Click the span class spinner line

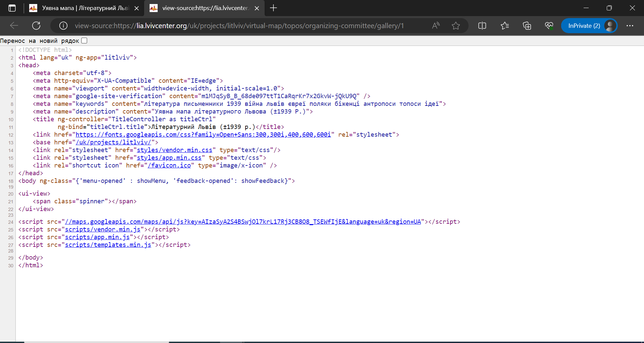click(85, 201)
